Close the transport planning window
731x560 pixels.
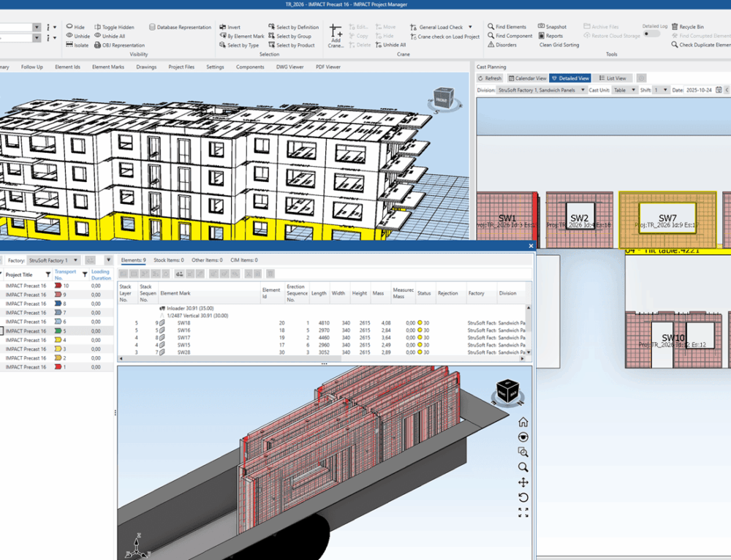(x=531, y=246)
